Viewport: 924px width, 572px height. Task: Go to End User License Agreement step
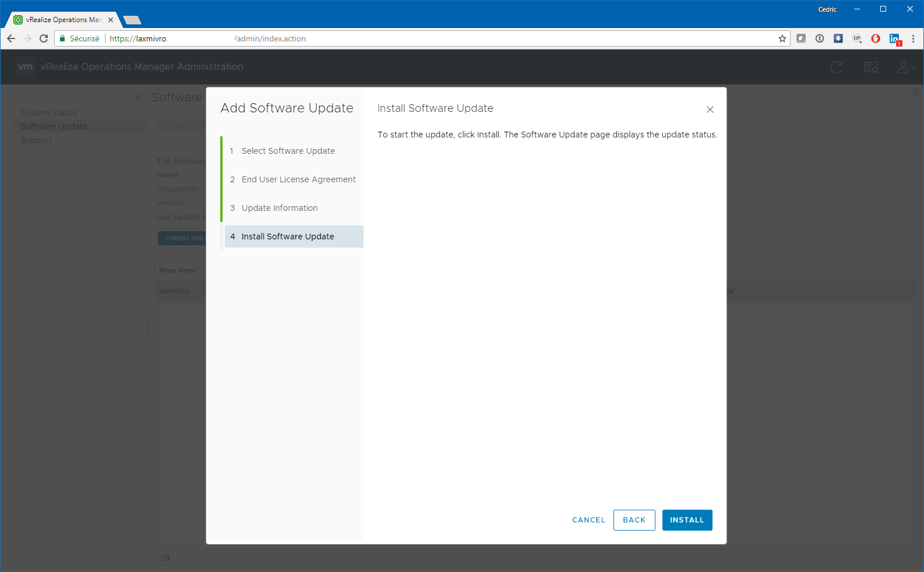point(298,179)
